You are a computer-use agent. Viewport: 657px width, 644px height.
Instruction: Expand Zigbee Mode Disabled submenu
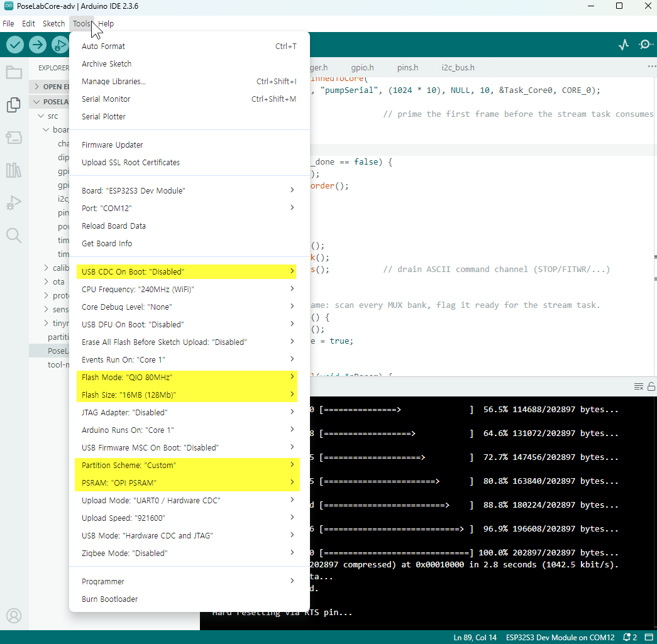[189, 553]
